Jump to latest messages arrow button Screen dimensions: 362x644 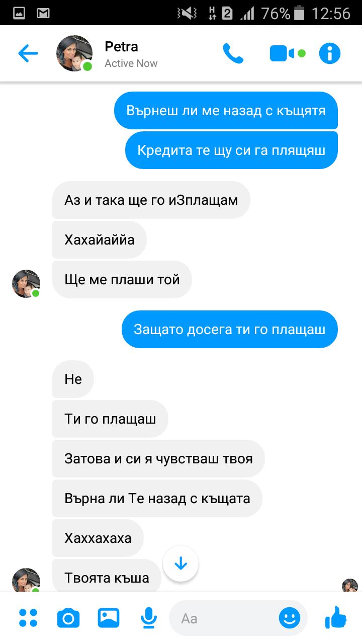(x=181, y=563)
